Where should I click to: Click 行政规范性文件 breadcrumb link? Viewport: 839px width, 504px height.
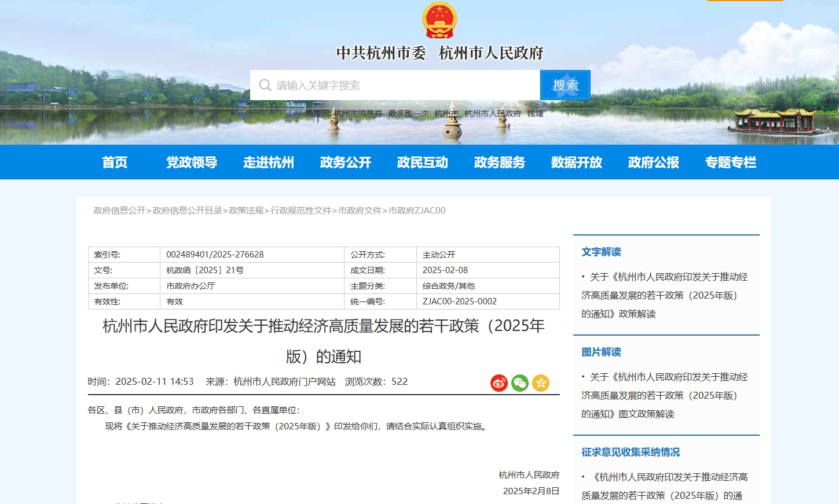pyautogui.click(x=301, y=211)
